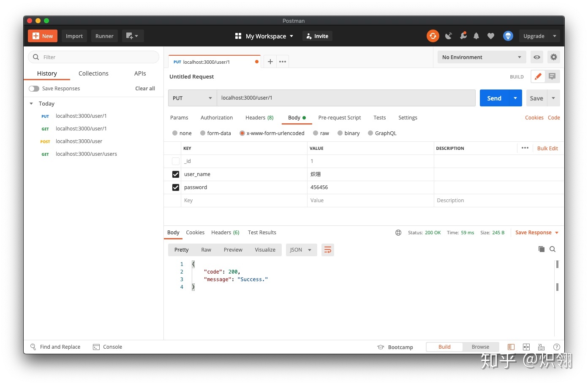Open the user avatar icon
588x385 pixels.
click(x=508, y=36)
